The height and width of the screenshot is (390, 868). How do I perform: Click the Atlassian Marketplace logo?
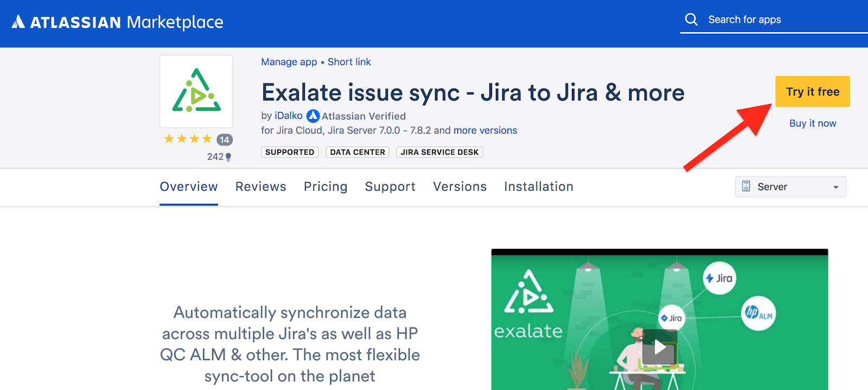(x=118, y=22)
